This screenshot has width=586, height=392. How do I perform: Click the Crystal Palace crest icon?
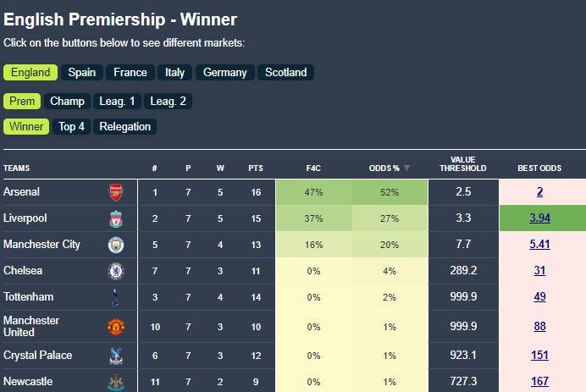(x=116, y=356)
